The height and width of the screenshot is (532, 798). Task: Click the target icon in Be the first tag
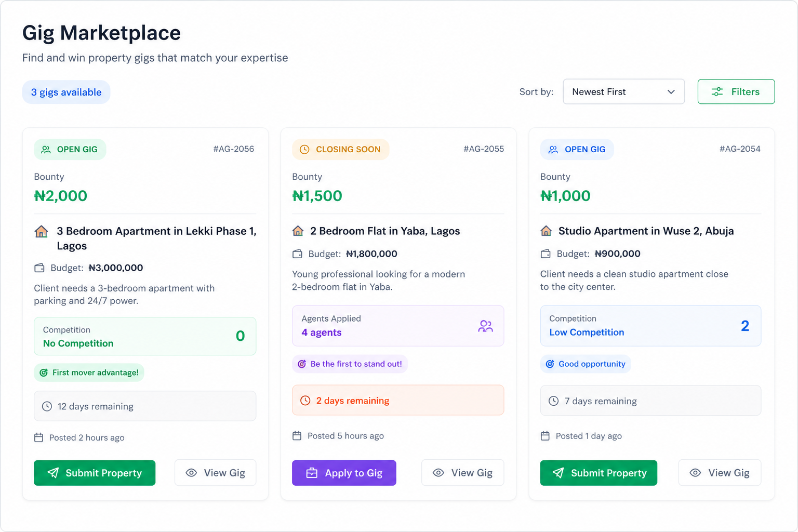point(302,364)
